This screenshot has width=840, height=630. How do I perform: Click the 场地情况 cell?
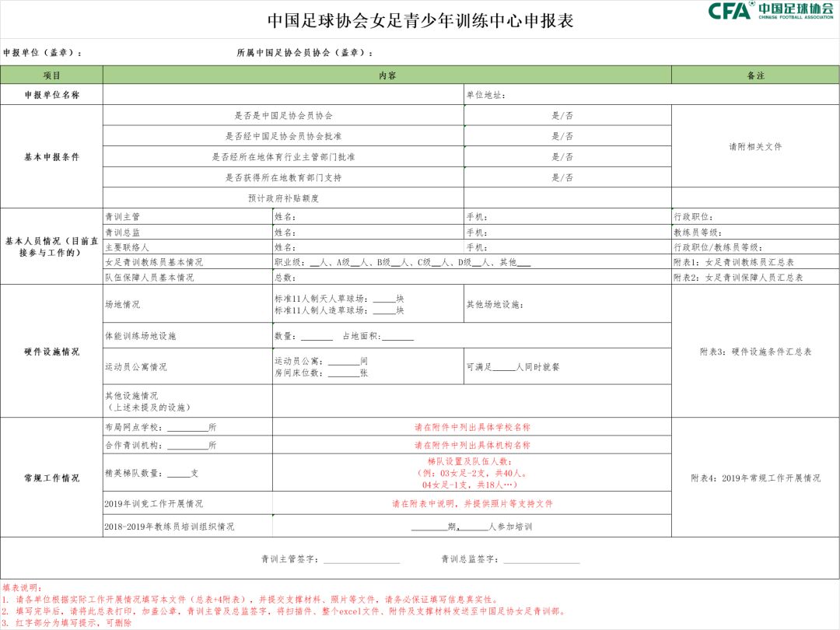(x=188, y=304)
